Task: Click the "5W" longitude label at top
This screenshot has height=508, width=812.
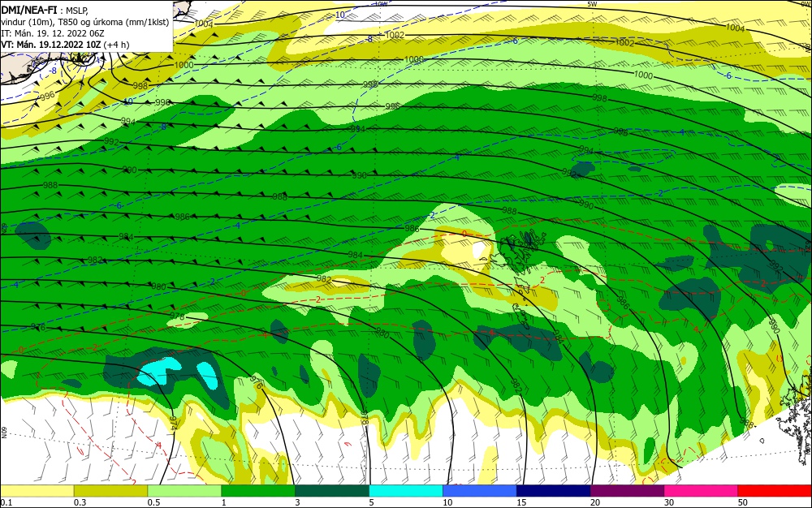Action: coord(593,3)
